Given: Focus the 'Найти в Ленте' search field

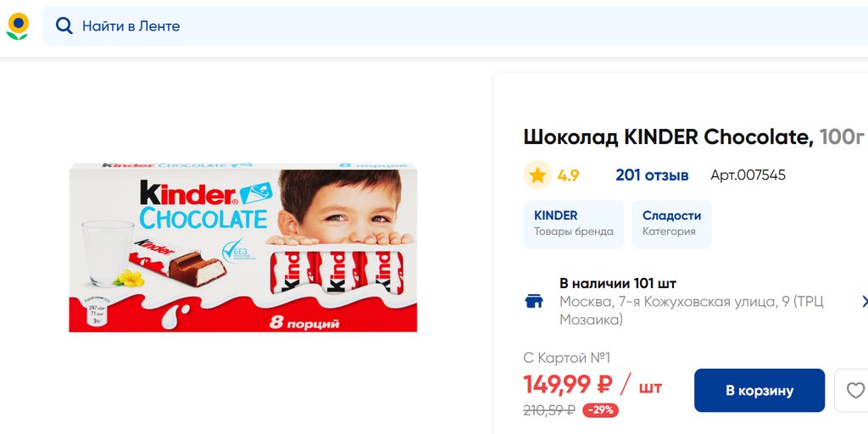Looking at the screenshot, I should 455,26.
